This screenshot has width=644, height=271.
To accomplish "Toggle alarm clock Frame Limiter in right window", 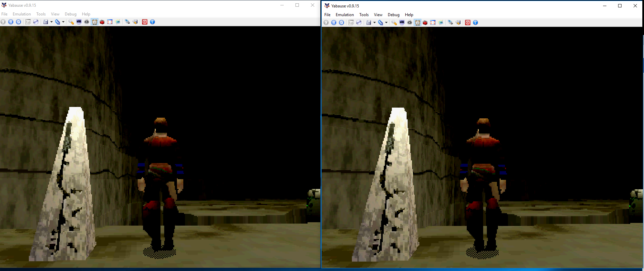I will point(418,23).
